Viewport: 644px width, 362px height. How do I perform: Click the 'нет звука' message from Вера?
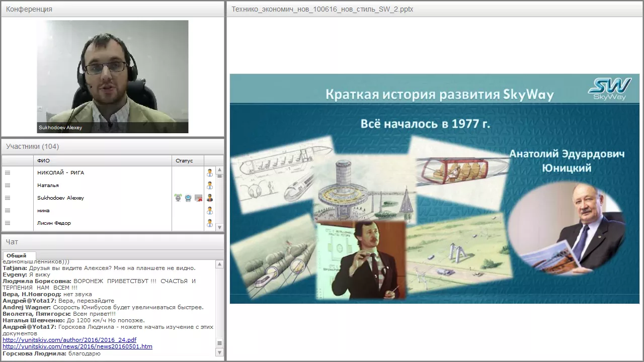[x=47, y=294]
